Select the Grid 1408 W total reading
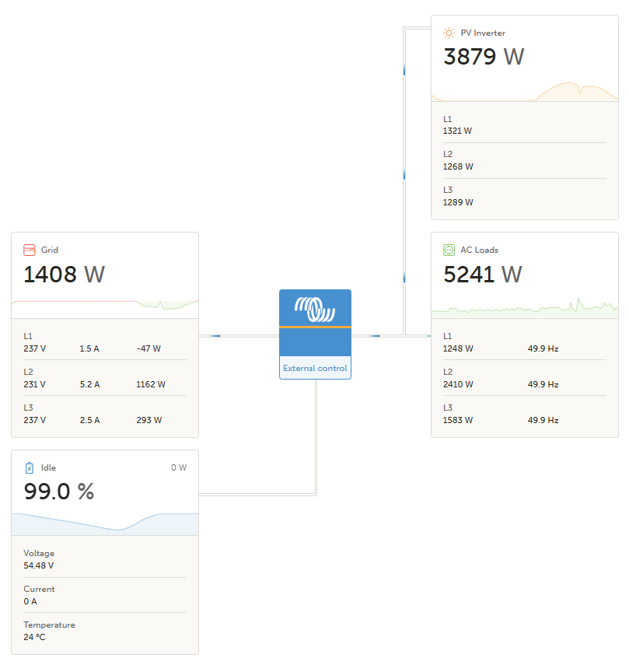Viewport: 629px width, 672px height. point(64,275)
